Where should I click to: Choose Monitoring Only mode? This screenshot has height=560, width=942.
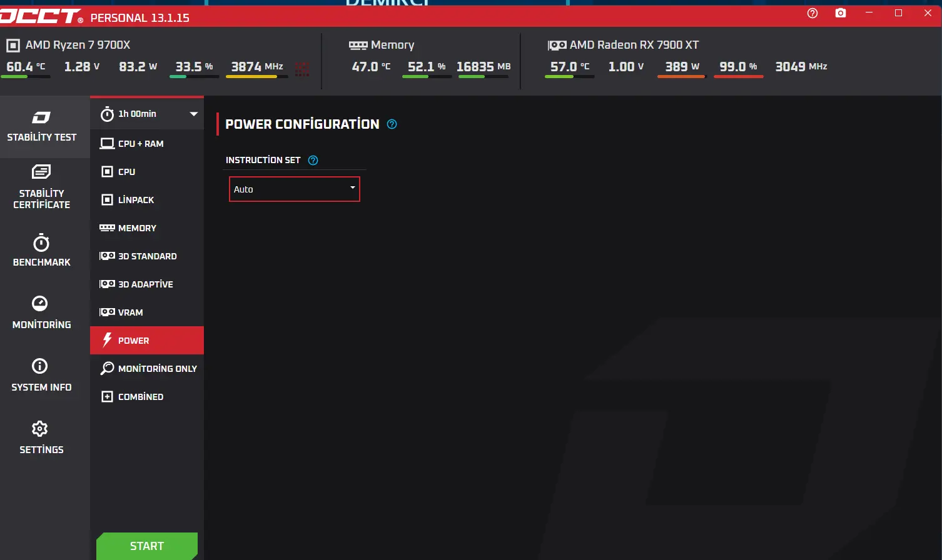click(x=147, y=369)
